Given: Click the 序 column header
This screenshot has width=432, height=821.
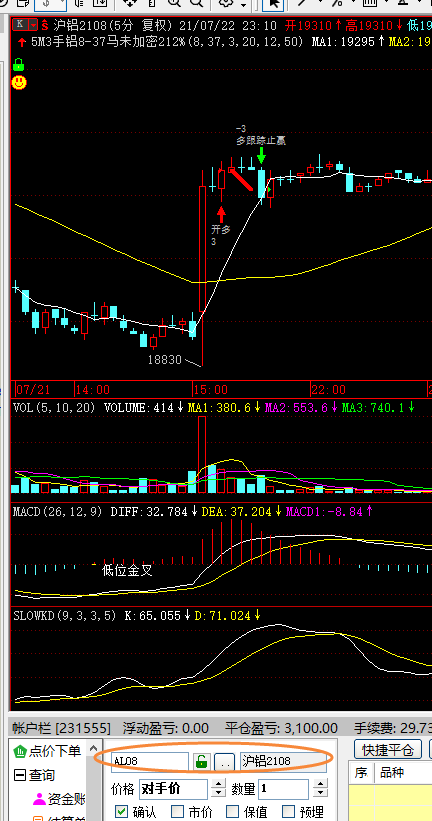Looking at the screenshot, I should point(361,773).
